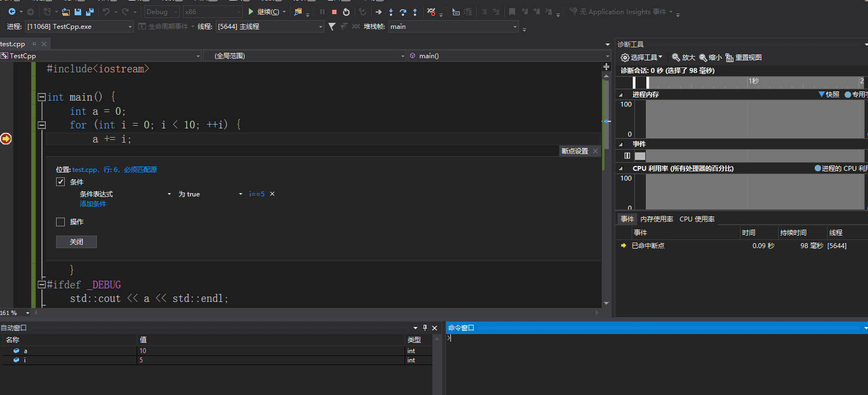The height and width of the screenshot is (395, 868).
Task: Click the Step Out icon
Action: click(x=415, y=11)
